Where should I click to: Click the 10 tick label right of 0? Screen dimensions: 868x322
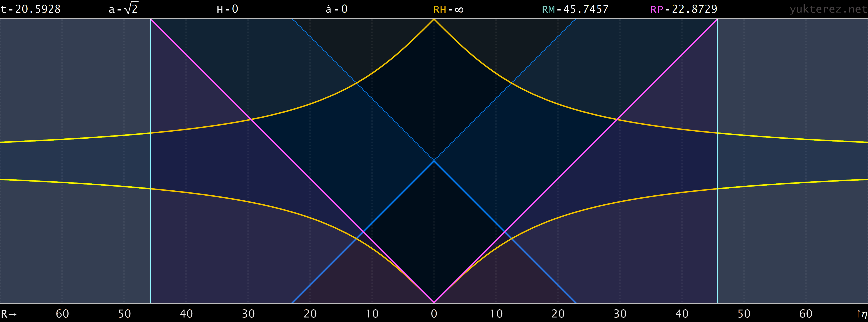coord(496,314)
